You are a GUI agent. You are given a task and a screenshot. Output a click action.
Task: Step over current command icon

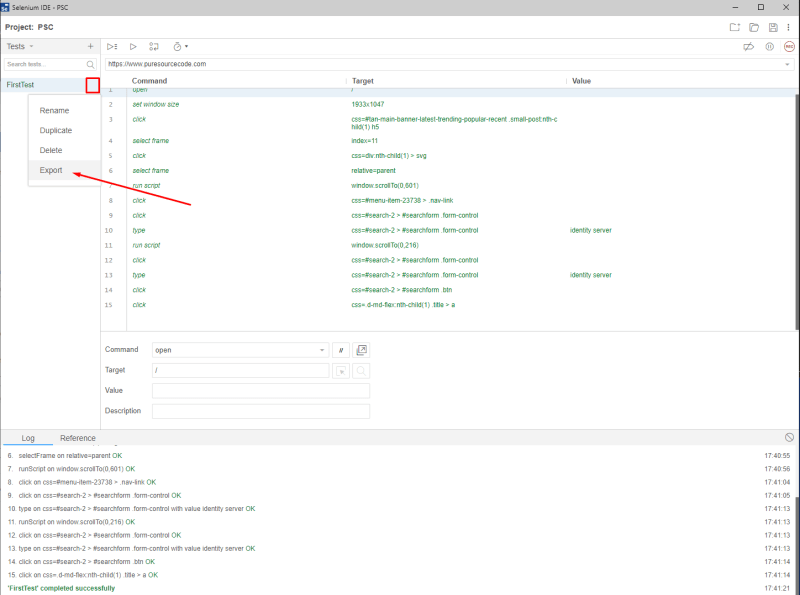tap(154, 46)
